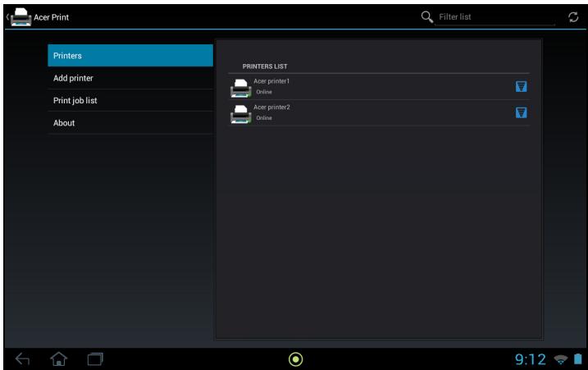Click Online status under Acer printer1
Image resolution: width=588 pixels, height=370 pixels.
[x=264, y=92]
